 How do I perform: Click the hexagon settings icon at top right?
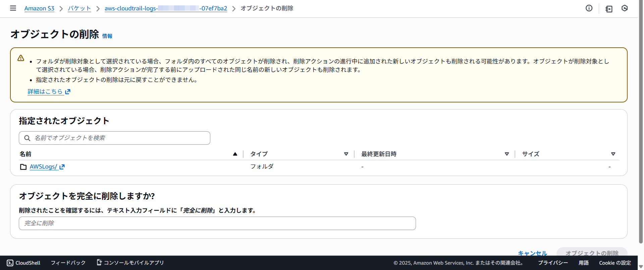click(625, 8)
